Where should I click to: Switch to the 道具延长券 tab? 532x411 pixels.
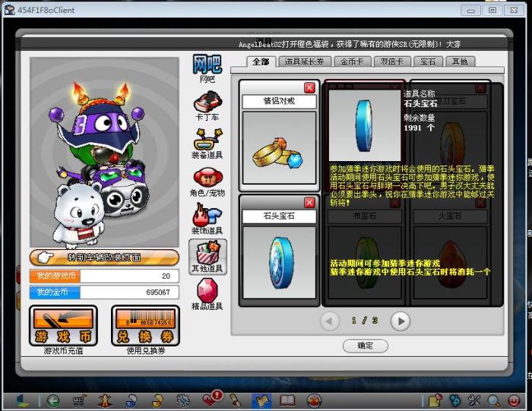point(304,62)
